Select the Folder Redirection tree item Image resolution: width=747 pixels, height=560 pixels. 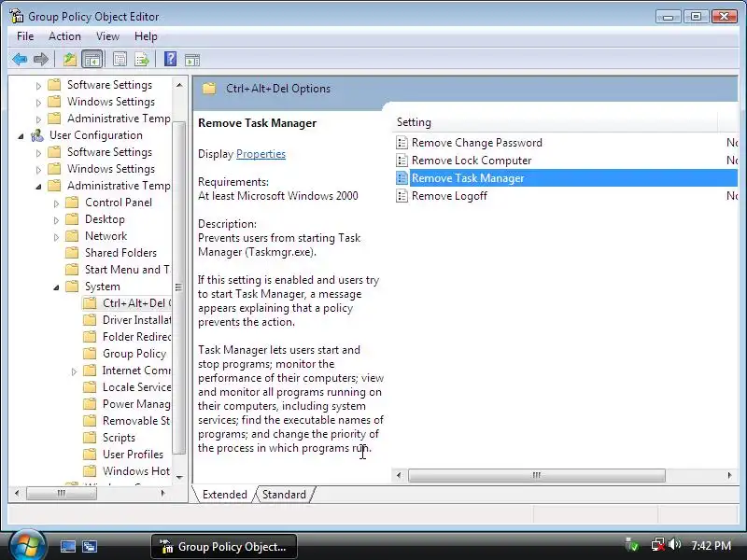pos(136,337)
